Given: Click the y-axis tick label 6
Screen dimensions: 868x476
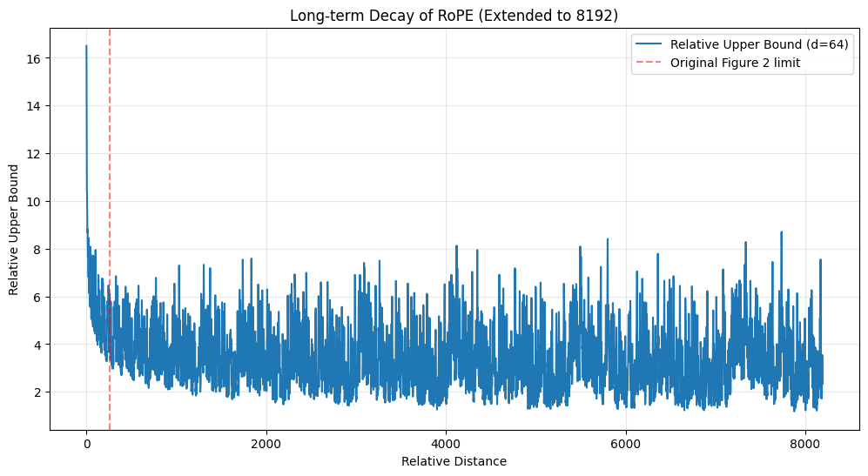Looking at the screenshot, I should pyautogui.click(x=39, y=297).
